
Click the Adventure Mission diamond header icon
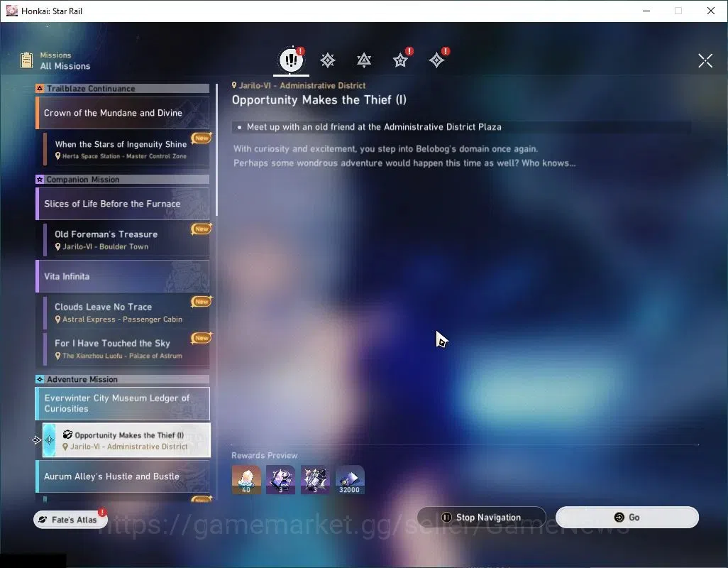click(x=40, y=379)
